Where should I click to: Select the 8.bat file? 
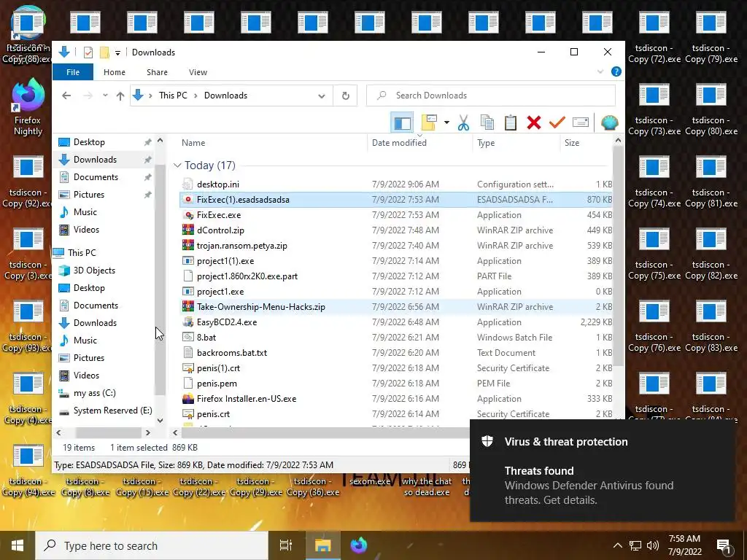pos(206,337)
